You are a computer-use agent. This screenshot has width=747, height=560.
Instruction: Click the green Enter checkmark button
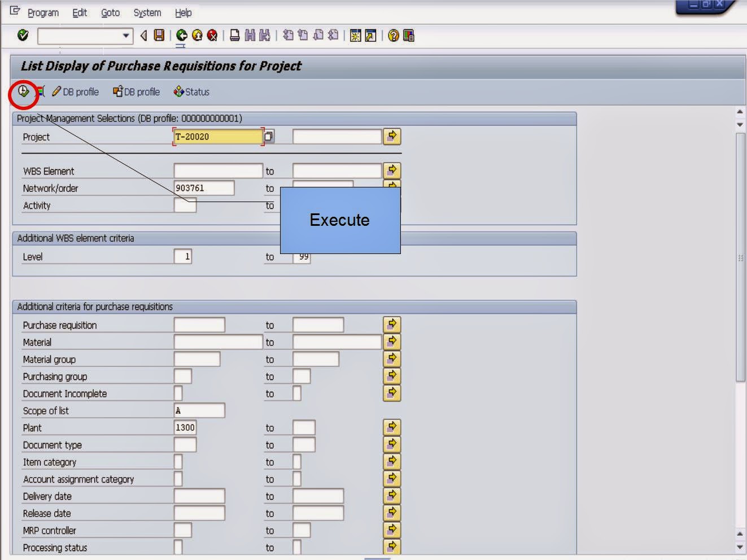(x=23, y=35)
